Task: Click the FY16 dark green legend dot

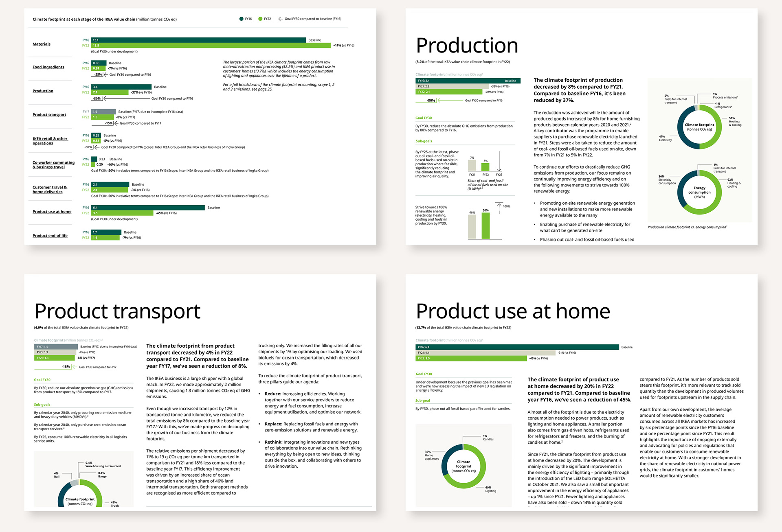Action: 242,19
